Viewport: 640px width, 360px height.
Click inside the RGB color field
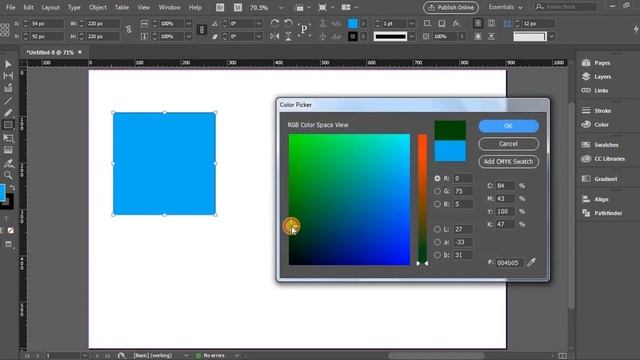tap(349, 200)
